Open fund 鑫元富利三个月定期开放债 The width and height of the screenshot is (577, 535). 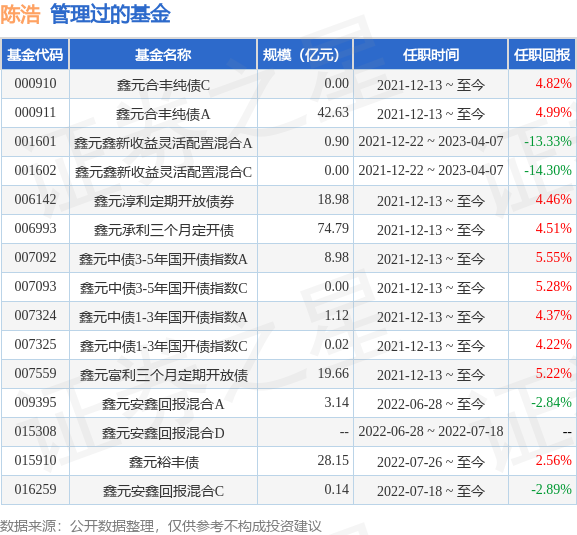tap(164, 375)
